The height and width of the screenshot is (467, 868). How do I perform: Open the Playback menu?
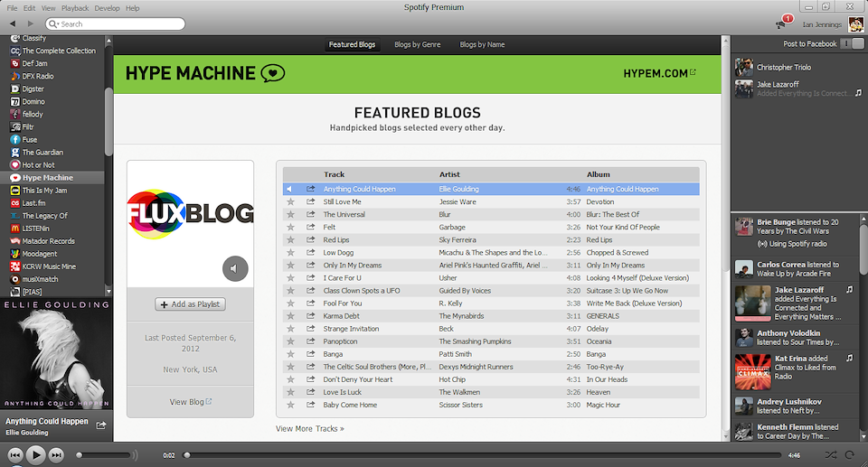click(75, 8)
